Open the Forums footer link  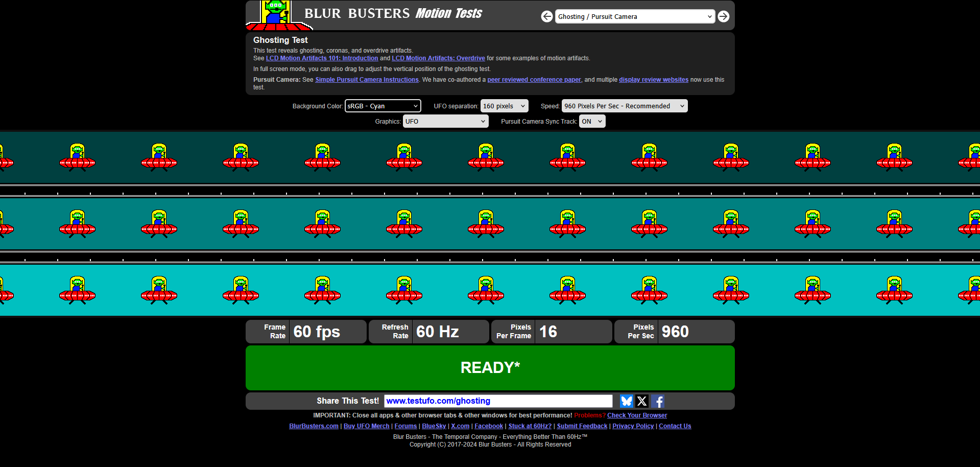click(405, 426)
